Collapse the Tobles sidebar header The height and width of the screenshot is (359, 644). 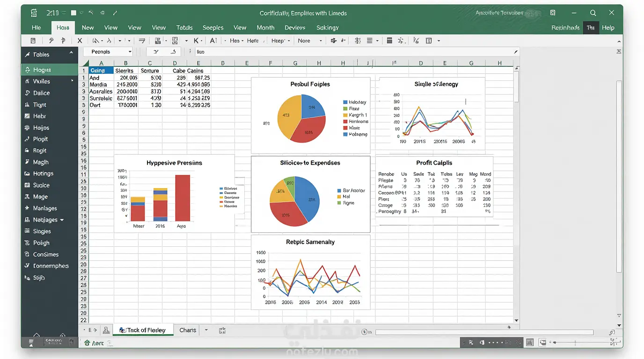click(71, 53)
